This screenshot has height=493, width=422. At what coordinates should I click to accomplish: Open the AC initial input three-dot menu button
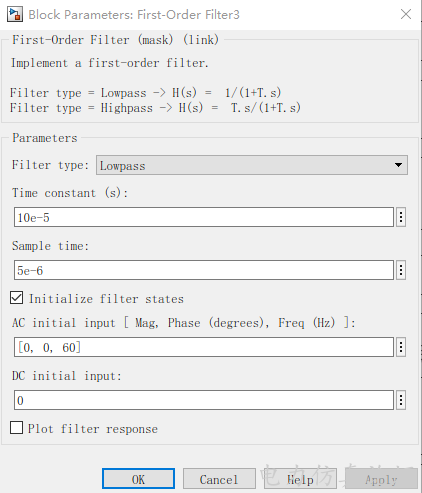tap(401, 347)
